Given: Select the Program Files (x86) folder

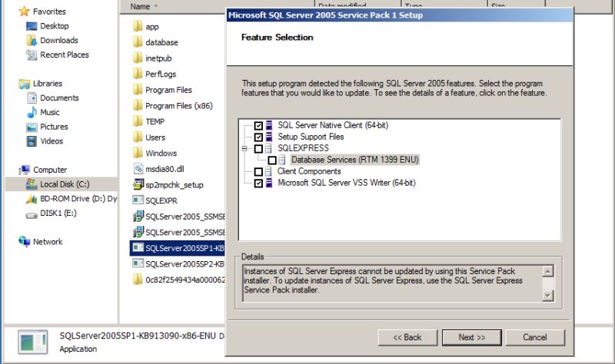Looking at the screenshot, I should point(179,106).
